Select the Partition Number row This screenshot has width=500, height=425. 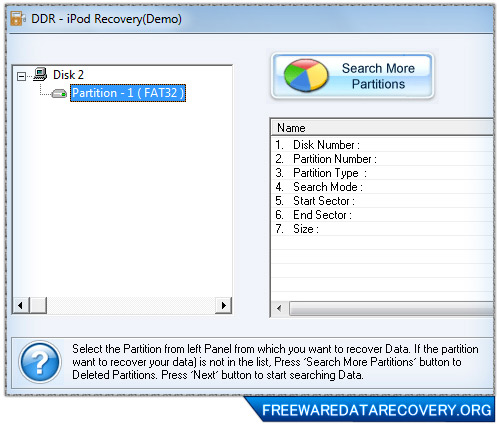[x=382, y=159]
